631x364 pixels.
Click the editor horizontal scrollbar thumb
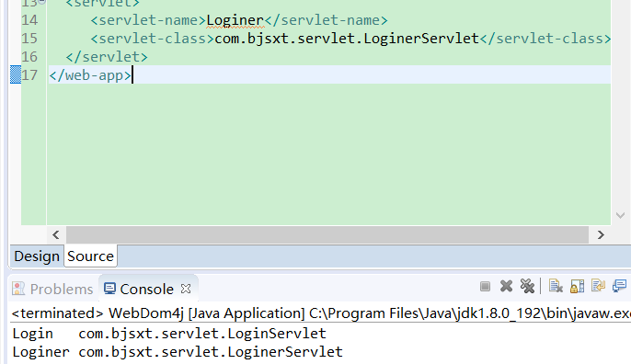[327, 235]
